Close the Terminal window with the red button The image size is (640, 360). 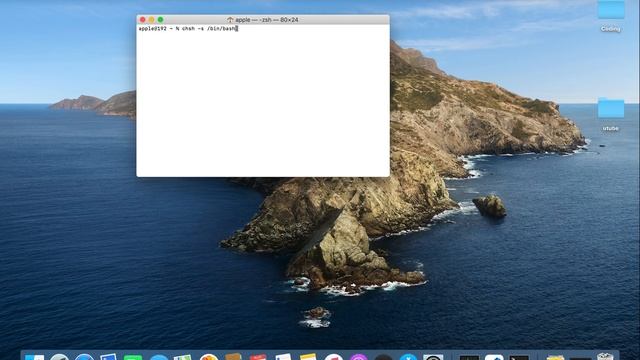click(x=142, y=20)
